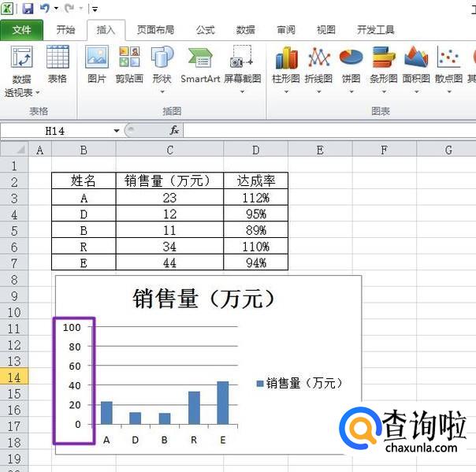The height and width of the screenshot is (472, 476).
Task: Click the vertical axis label 100
Action: pyautogui.click(x=72, y=327)
